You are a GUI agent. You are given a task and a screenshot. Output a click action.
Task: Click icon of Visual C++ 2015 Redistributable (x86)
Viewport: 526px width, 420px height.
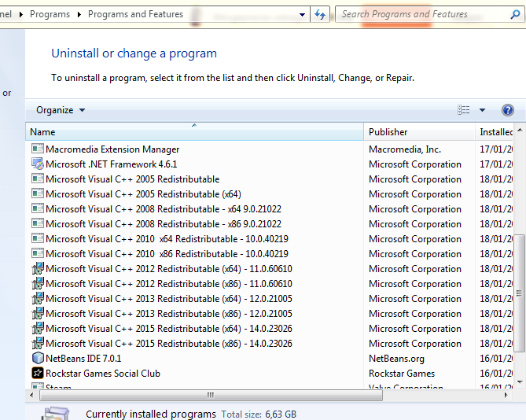click(38, 343)
